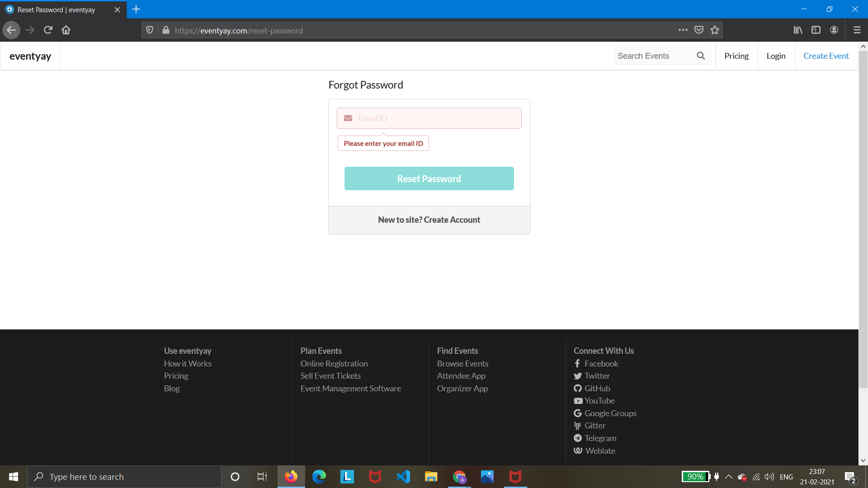Select Pricing in the top navigation
Viewport: 868px width, 488px height.
click(736, 56)
